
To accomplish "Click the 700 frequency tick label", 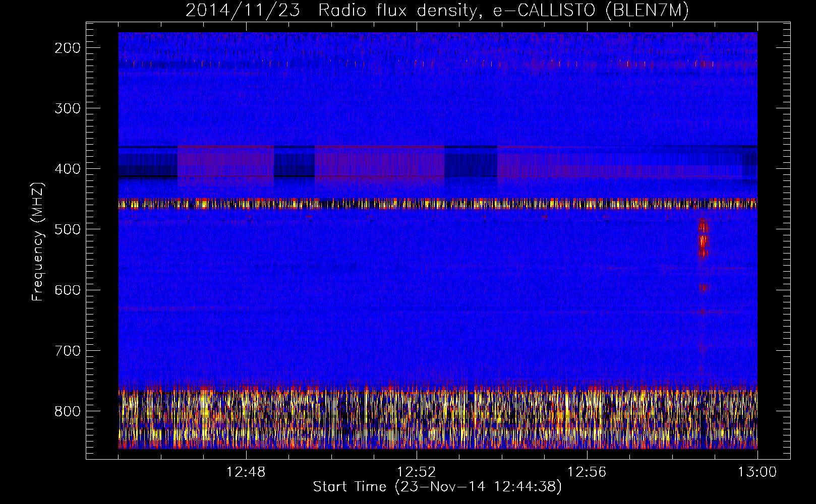I will pos(68,350).
